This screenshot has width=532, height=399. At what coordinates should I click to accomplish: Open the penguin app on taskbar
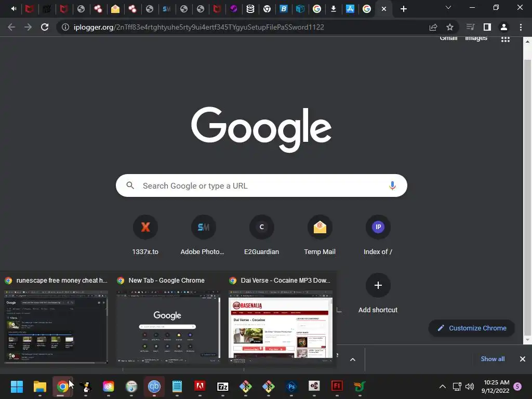(86, 387)
